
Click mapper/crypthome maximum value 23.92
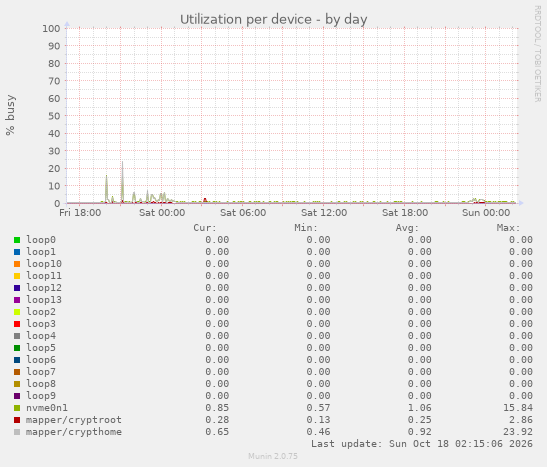pos(518,432)
